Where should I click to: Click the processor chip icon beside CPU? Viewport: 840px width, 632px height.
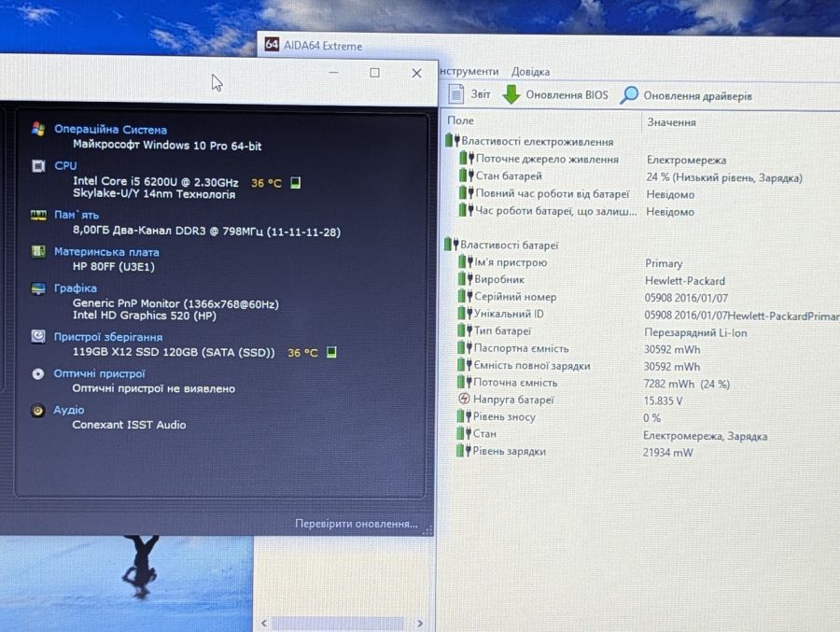coord(38,165)
